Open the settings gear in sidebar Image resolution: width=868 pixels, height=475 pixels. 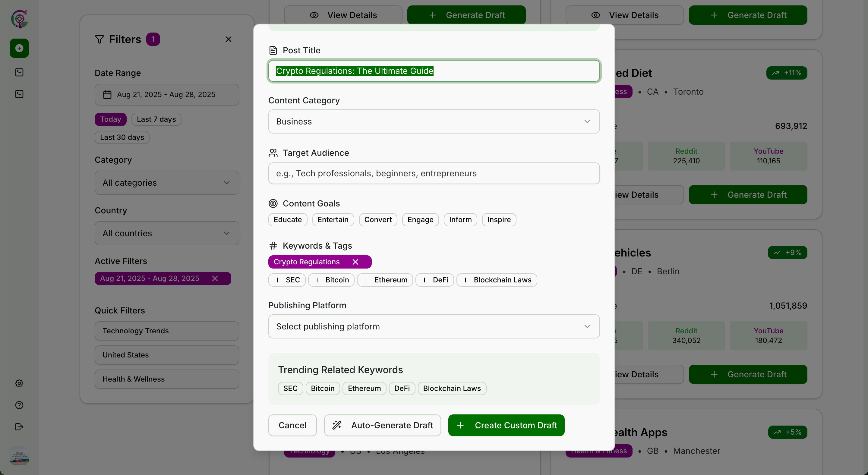pos(19,383)
